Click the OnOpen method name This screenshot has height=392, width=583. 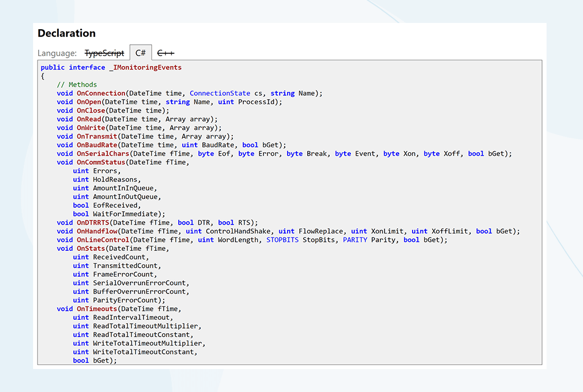89,102
